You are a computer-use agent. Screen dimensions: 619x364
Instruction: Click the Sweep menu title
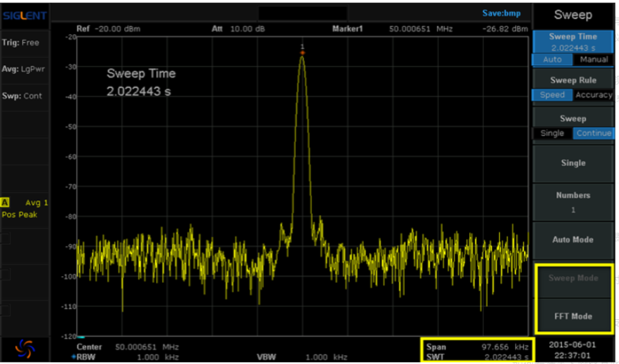coord(573,15)
